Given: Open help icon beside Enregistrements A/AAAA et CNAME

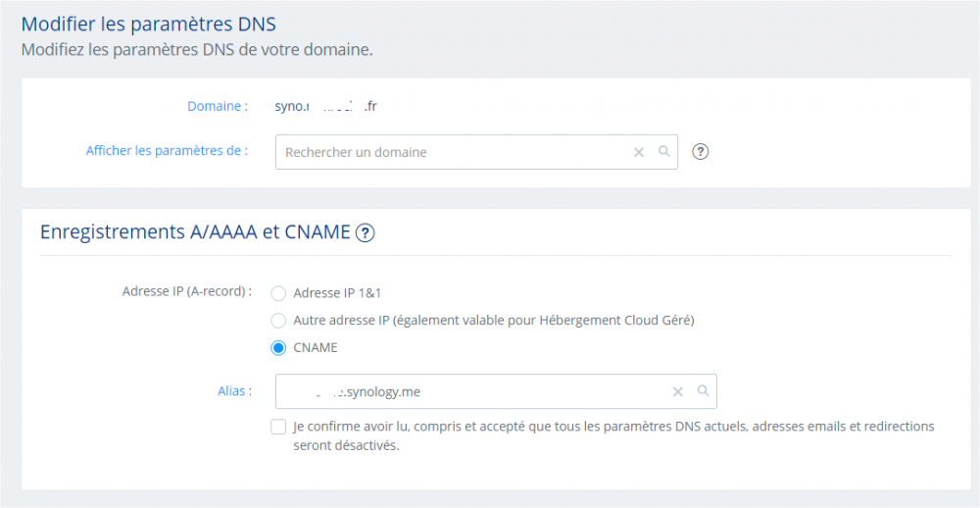Looking at the screenshot, I should 365,232.
